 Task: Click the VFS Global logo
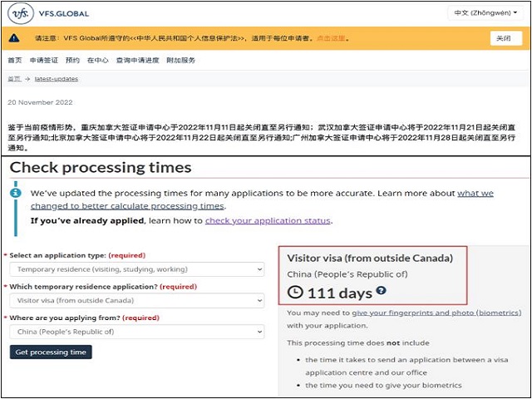click(x=21, y=13)
